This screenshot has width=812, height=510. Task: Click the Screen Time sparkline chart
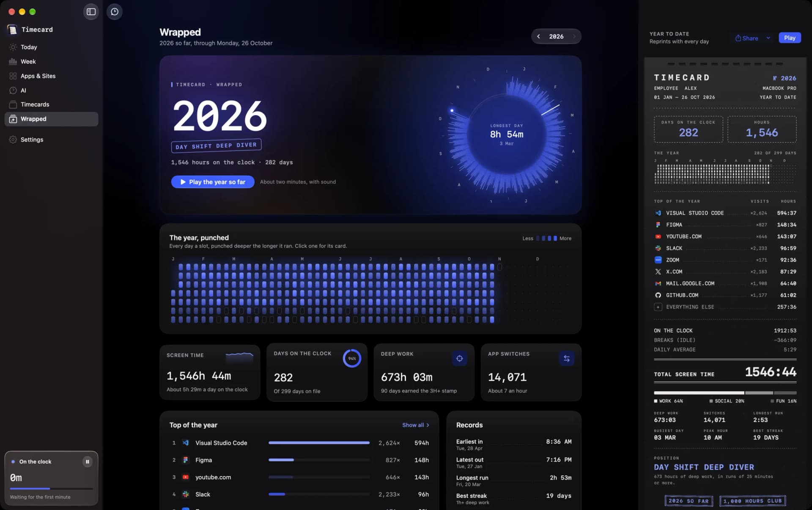point(239,357)
